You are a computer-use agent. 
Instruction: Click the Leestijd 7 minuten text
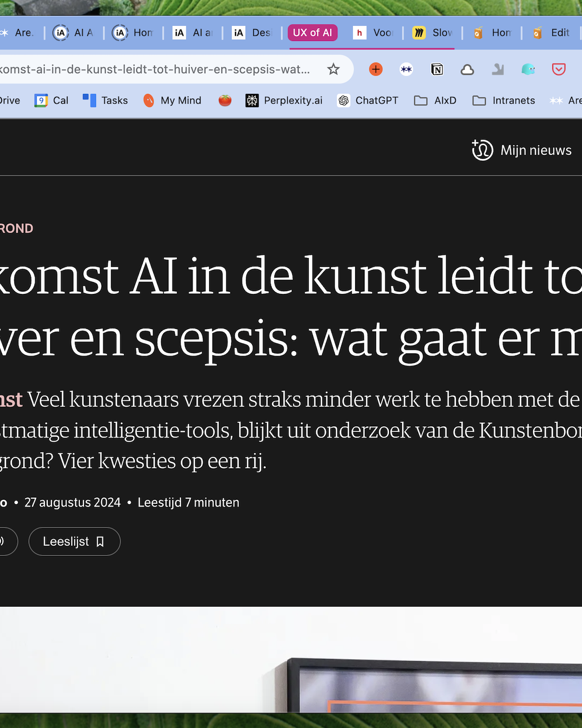coord(188,503)
